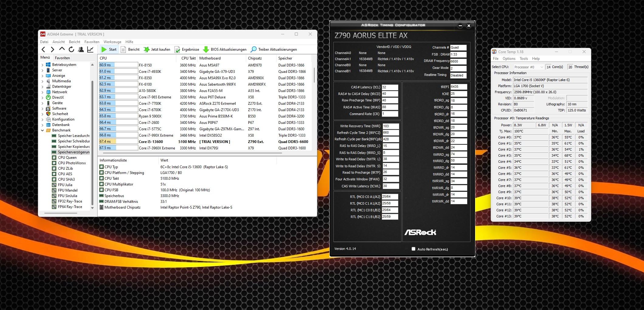
Task: Select the FP64 Ray-Trace benchmark
Action: click(70, 207)
